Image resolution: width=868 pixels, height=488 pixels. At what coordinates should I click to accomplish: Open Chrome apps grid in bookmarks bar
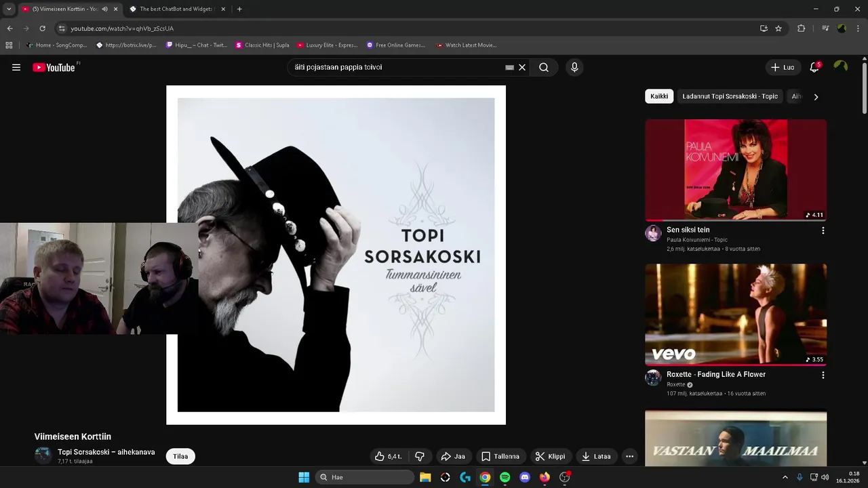[x=9, y=45]
